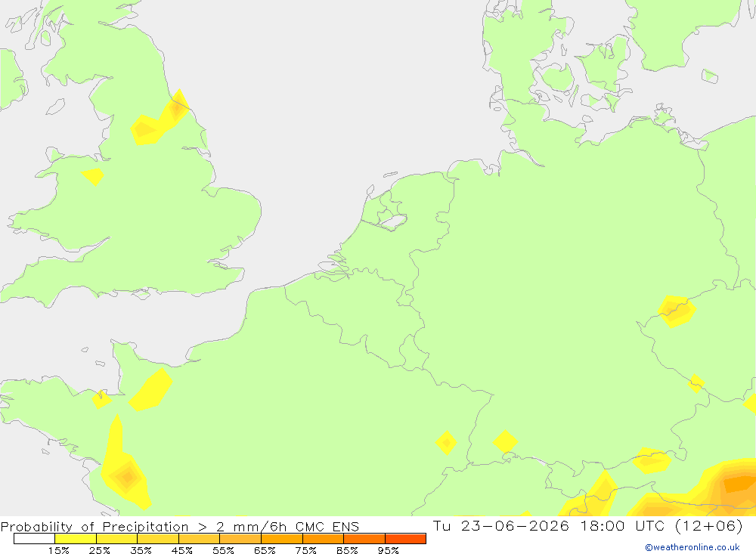Click the '(12+06)' forecast run text

[709, 525]
